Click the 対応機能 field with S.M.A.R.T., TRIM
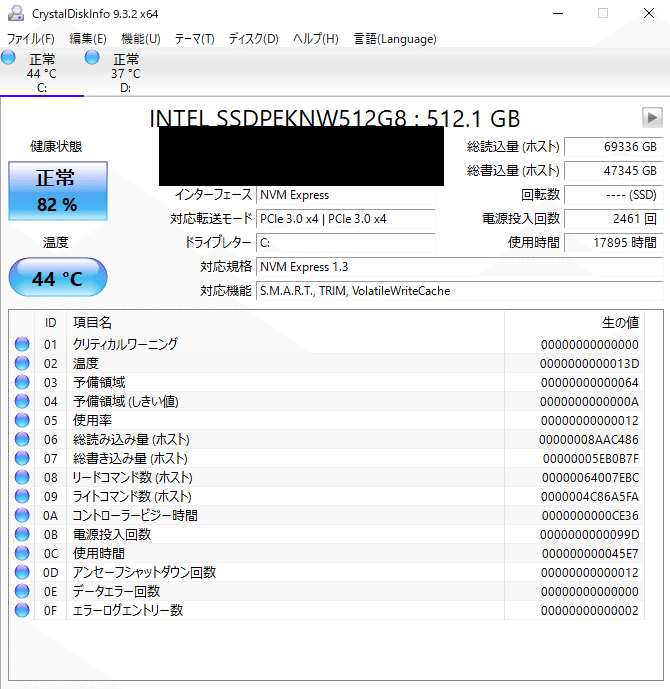This screenshot has width=670, height=689. coord(460,290)
